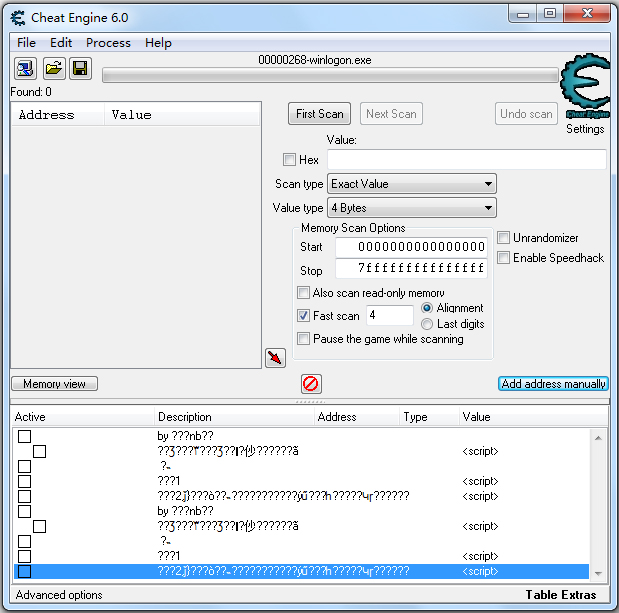This screenshot has width=619, height=613.
Task: Select the Last digits radio button
Action: [427, 324]
